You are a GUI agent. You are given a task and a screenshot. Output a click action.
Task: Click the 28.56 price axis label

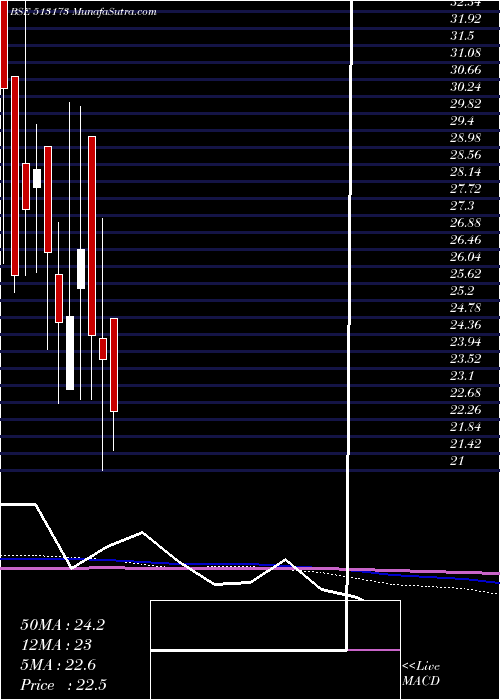tap(466, 154)
